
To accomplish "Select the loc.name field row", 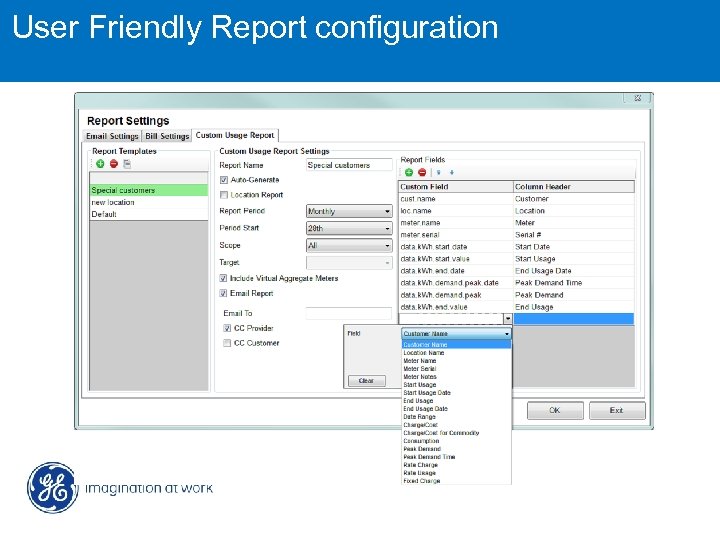I will coord(516,211).
